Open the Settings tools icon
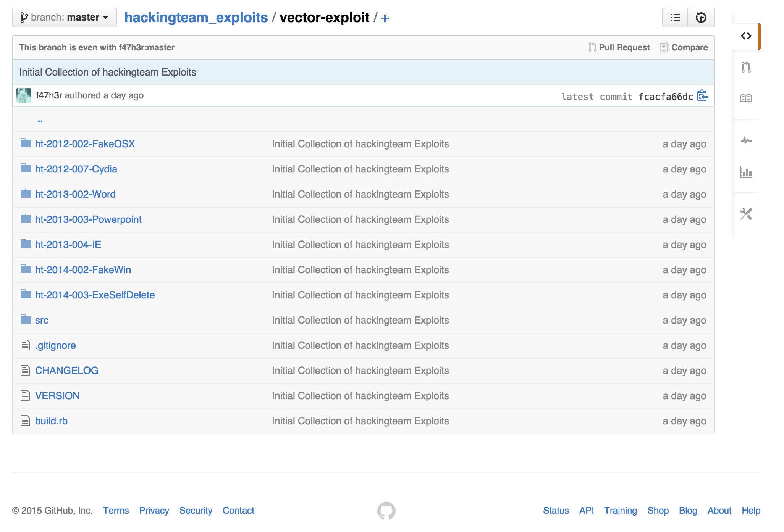 (x=746, y=214)
